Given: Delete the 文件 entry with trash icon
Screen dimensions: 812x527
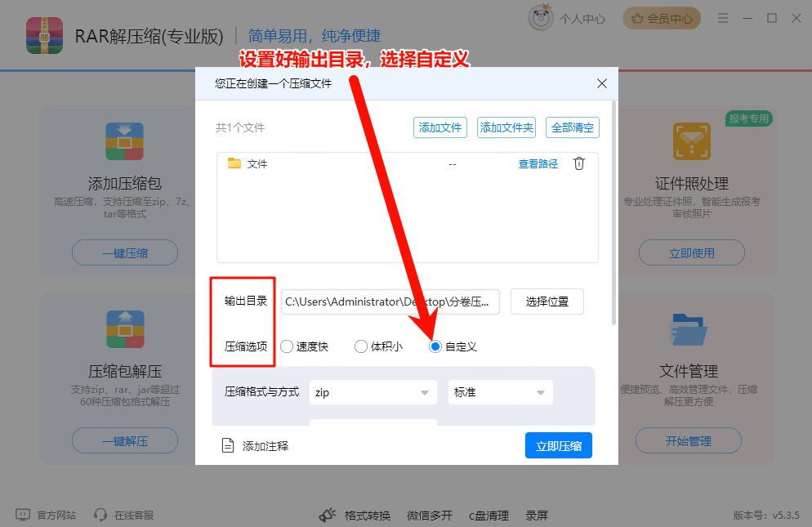Looking at the screenshot, I should 580,163.
